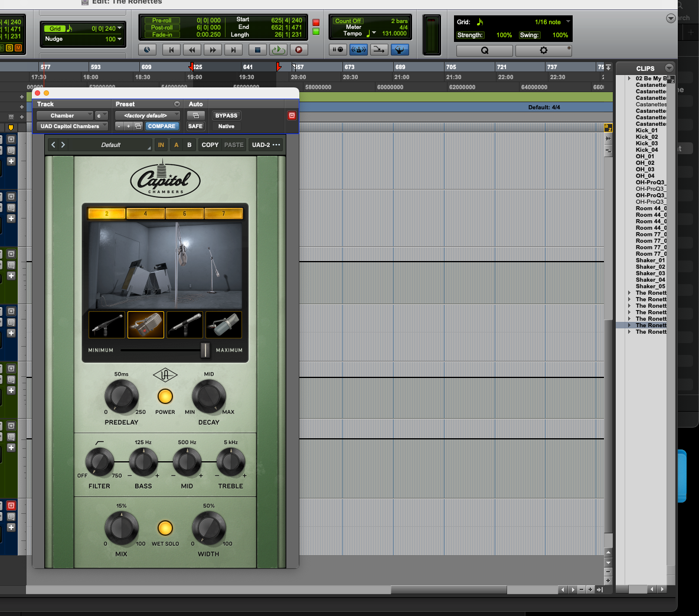The image size is (699, 616).
Task: Select setting A in UAD toolbar
Action: tap(177, 145)
